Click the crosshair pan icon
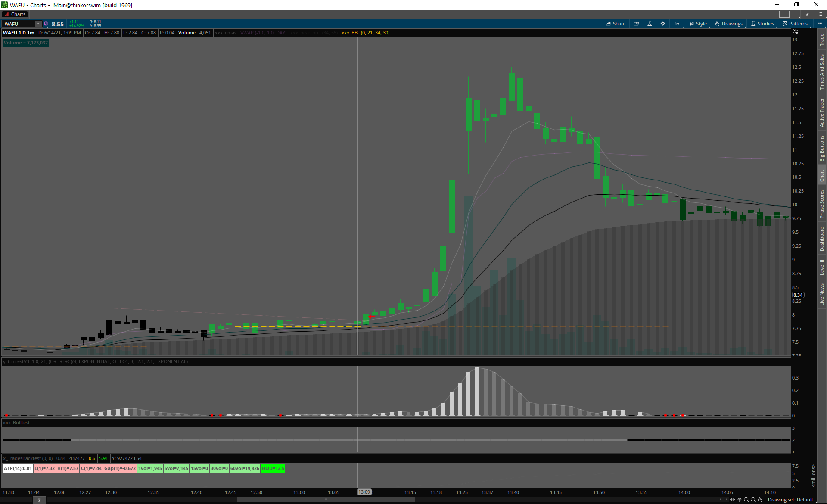 (740, 500)
